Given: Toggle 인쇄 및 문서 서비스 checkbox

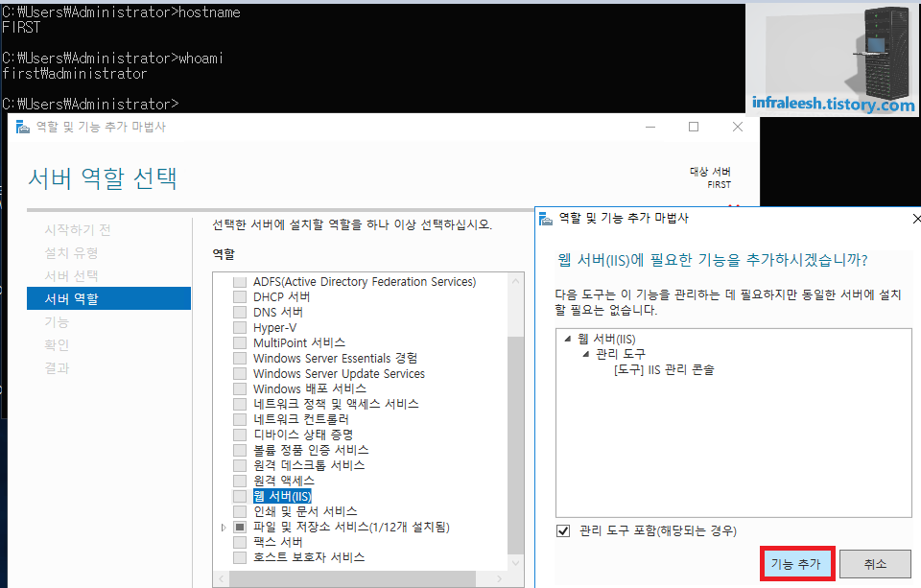Looking at the screenshot, I should [240, 511].
